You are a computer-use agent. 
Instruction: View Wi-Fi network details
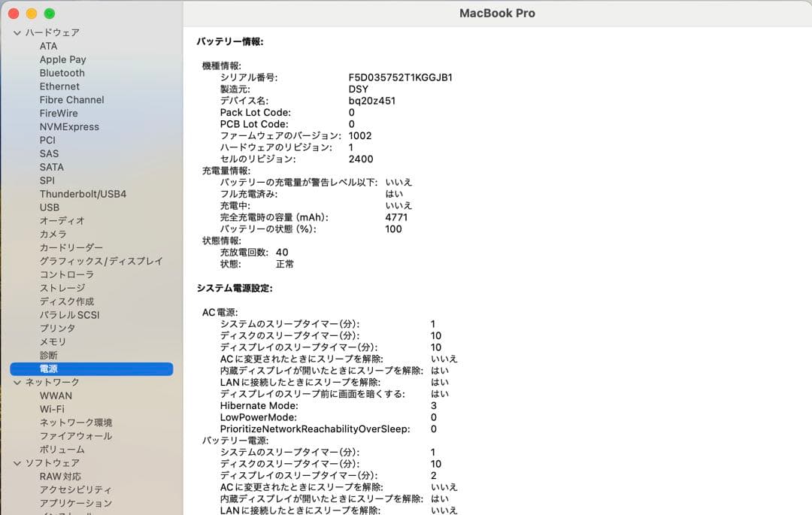point(53,408)
